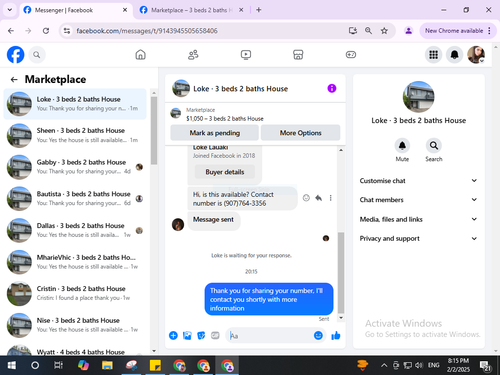Open Nise conversation in list
Image resolution: width=500 pixels, height=375 pixels.
75,325
